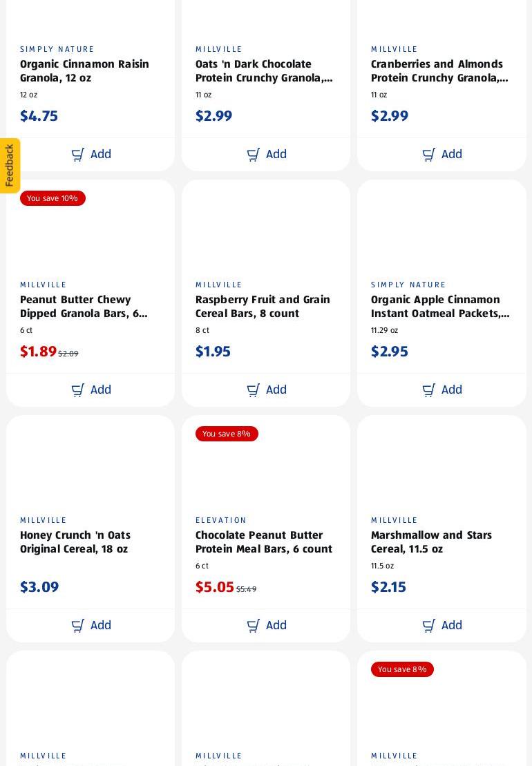This screenshot has height=766, width=532.
Task: Open Honey Crunch 'n Oats Original Cereal title
Action: pyautogui.click(x=75, y=542)
